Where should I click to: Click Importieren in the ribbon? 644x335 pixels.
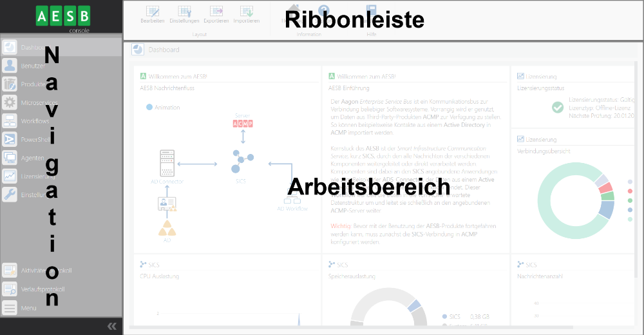(247, 14)
